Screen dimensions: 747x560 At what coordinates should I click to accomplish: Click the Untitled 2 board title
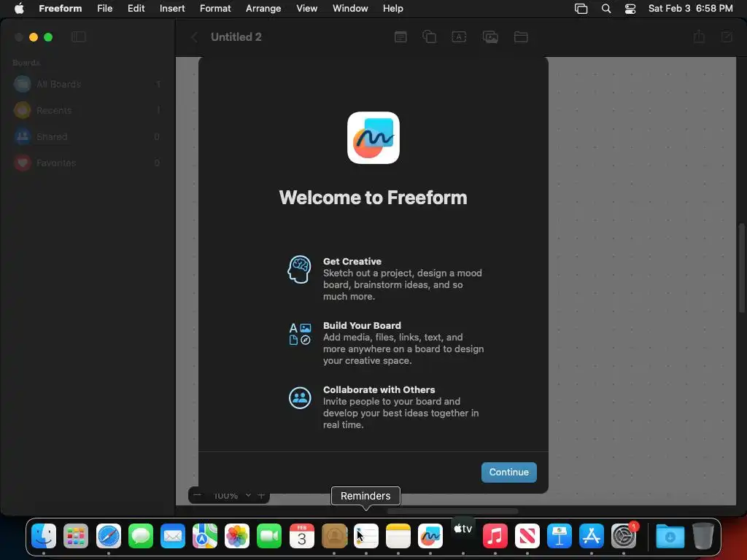pos(236,37)
